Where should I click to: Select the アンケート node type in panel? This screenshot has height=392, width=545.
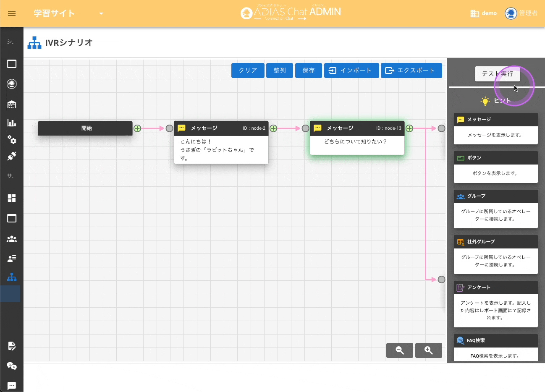click(x=495, y=287)
